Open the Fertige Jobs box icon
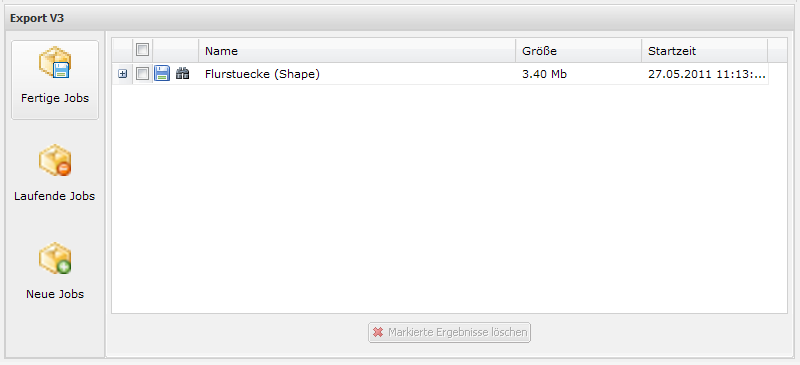This screenshot has width=800, height=365. click(x=55, y=62)
